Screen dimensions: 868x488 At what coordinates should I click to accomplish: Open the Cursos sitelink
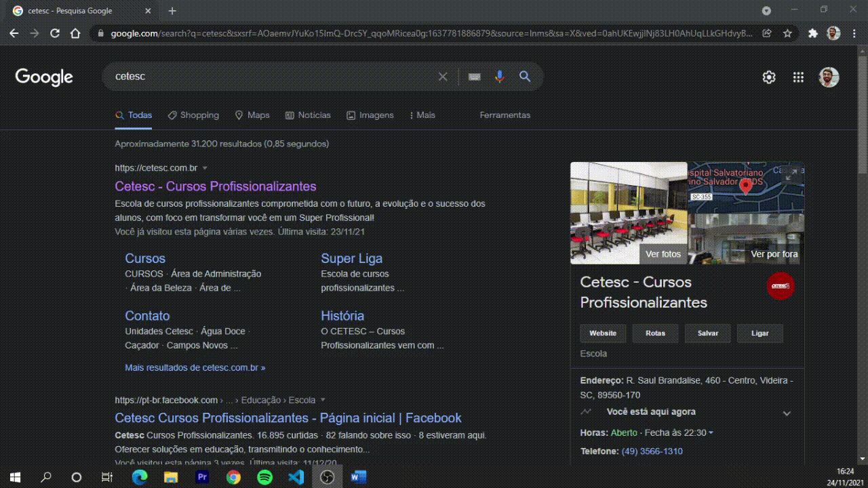145,258
